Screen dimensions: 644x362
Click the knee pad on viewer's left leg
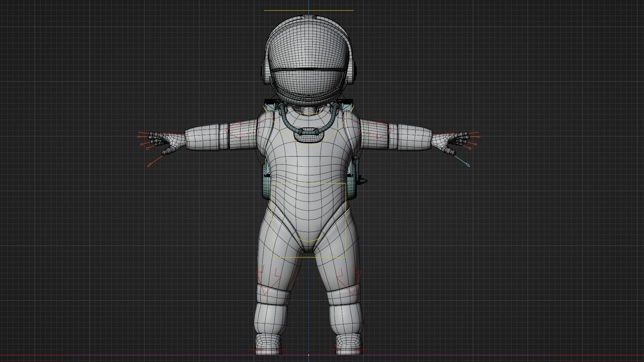(x=273, y=294)
